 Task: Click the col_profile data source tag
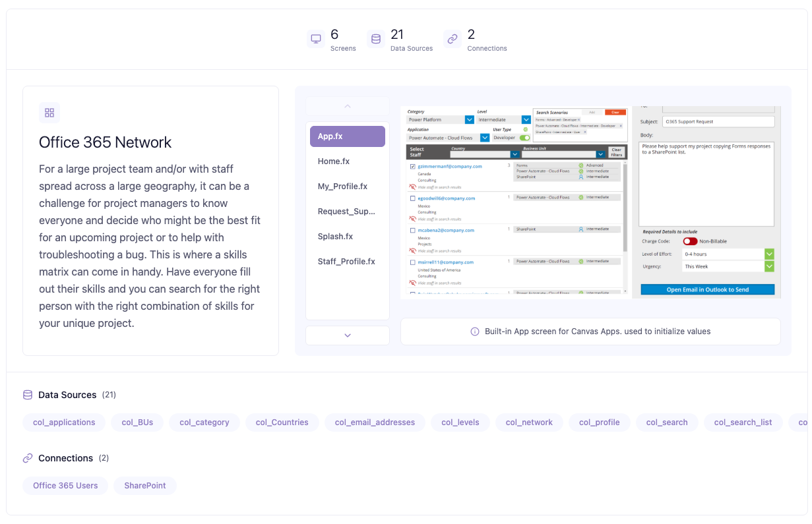pos(600,422)
